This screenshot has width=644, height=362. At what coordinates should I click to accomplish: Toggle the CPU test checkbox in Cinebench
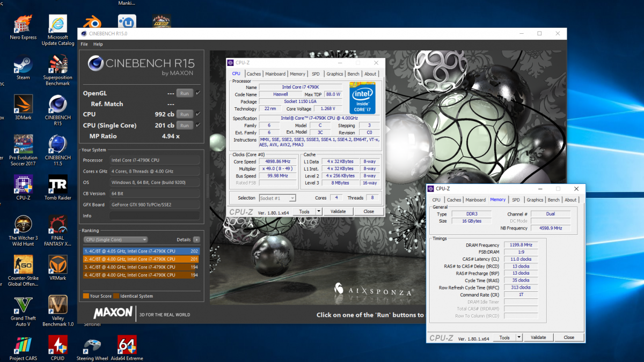tap(198, 114)
